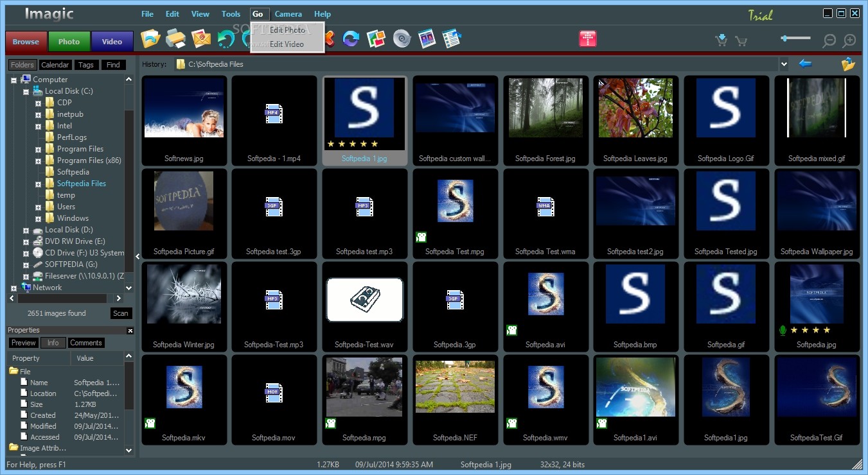
Task: Click the green microphone icon on Softpedia.jpg
Action: 783,330
